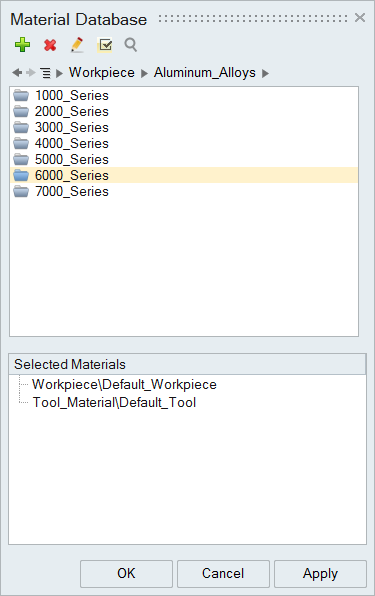Select Tool_Material\Default_Tool entry
The width and height of the screenshot is (375, 596).
pyautogui.click(x=114, y=402)
